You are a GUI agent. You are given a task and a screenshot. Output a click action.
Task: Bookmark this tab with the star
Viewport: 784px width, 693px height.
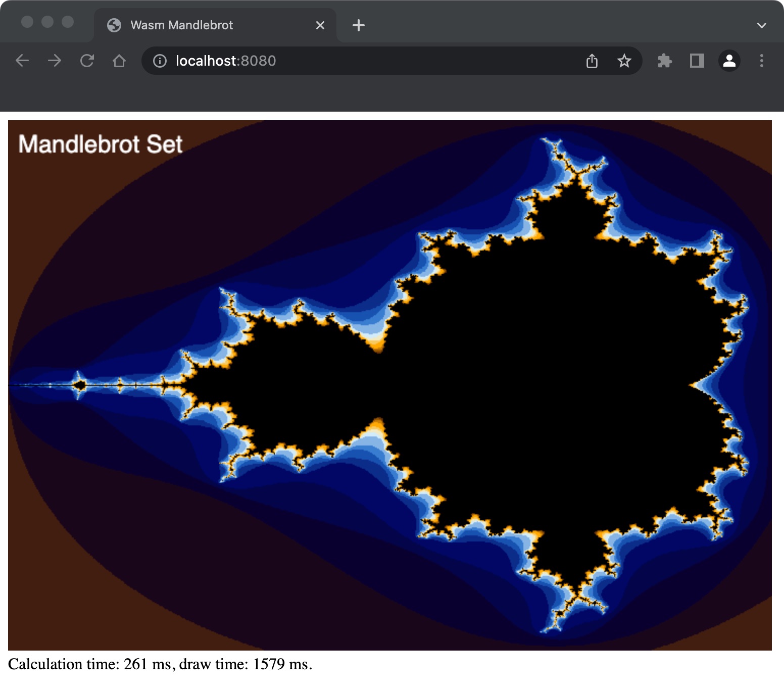pyautogui.click(x=624, y=61)
